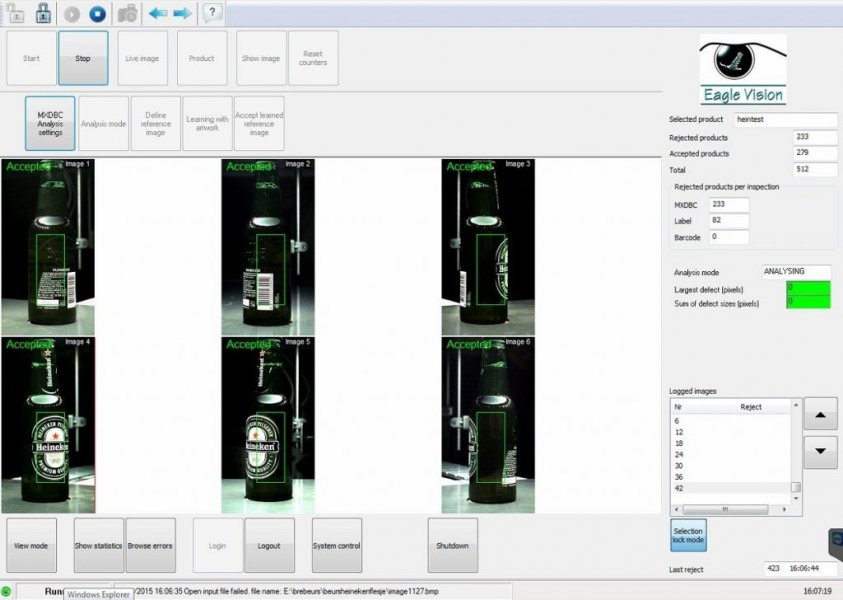The image size is (843, 600).
Task: Select logged image row 24
Action: (731, 455)
